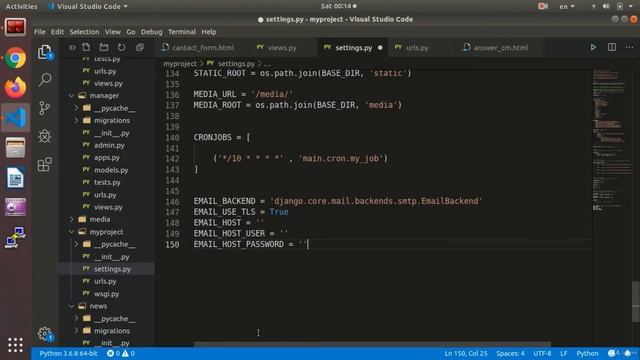Open LibreOffice Writer from dock

click(16, 178)
